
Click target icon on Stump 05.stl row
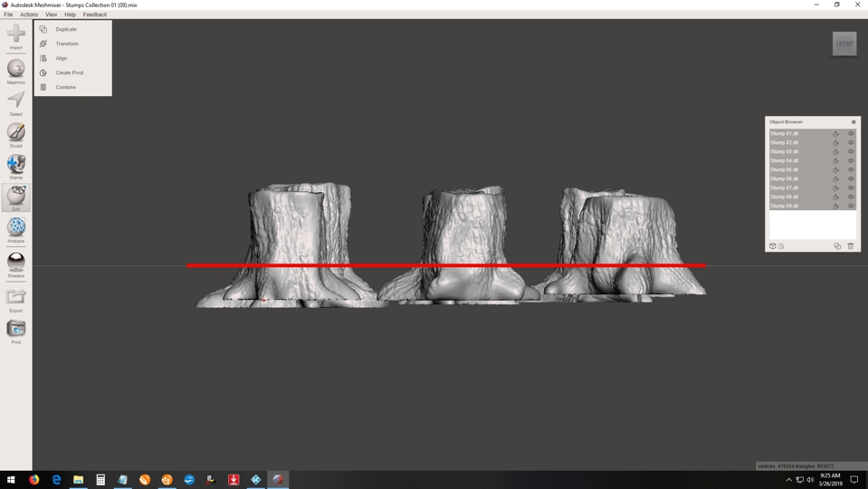[835, 169]
